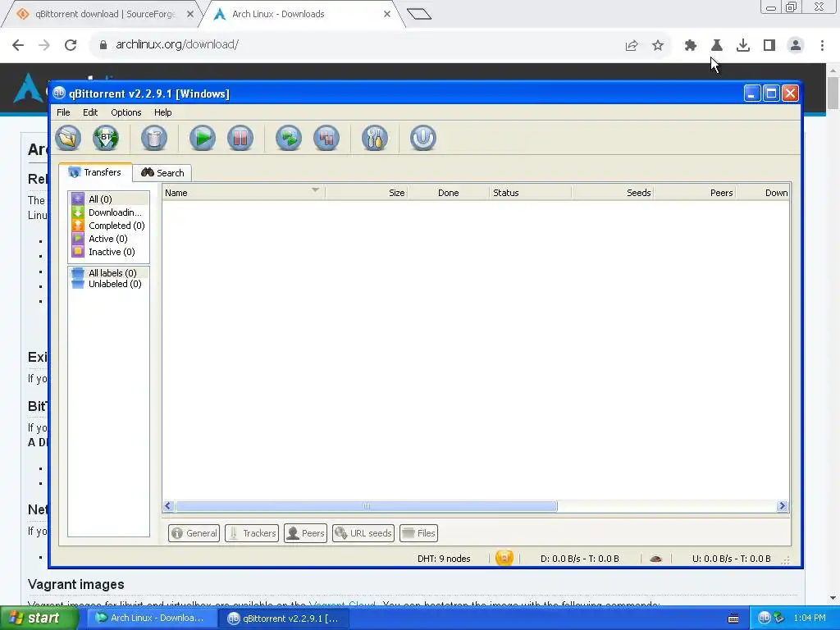Viewport: 840px width, 630px height.
Task: Pause all torrents icon
Action: [x=326, y=138]
